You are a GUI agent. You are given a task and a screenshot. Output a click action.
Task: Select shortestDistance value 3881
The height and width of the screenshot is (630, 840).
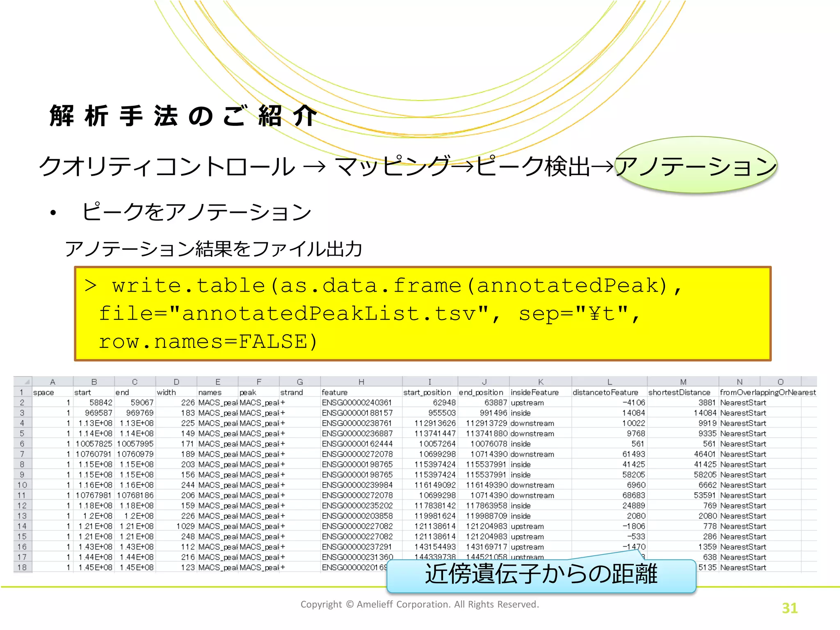point(683,403)
